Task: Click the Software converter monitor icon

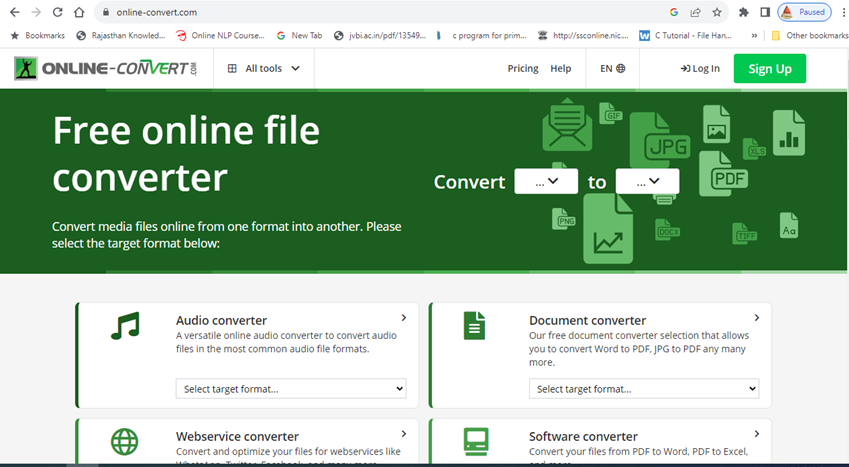Action: click(x=475, y=441)
